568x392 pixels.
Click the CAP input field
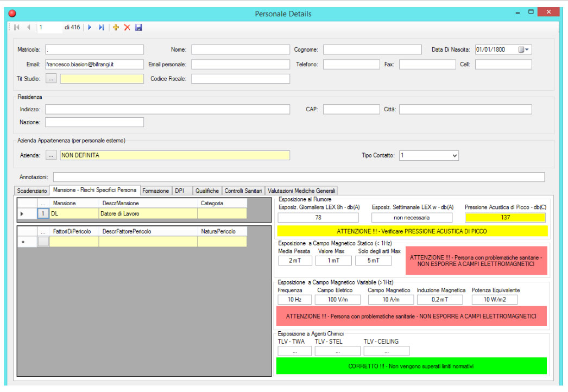351,110
